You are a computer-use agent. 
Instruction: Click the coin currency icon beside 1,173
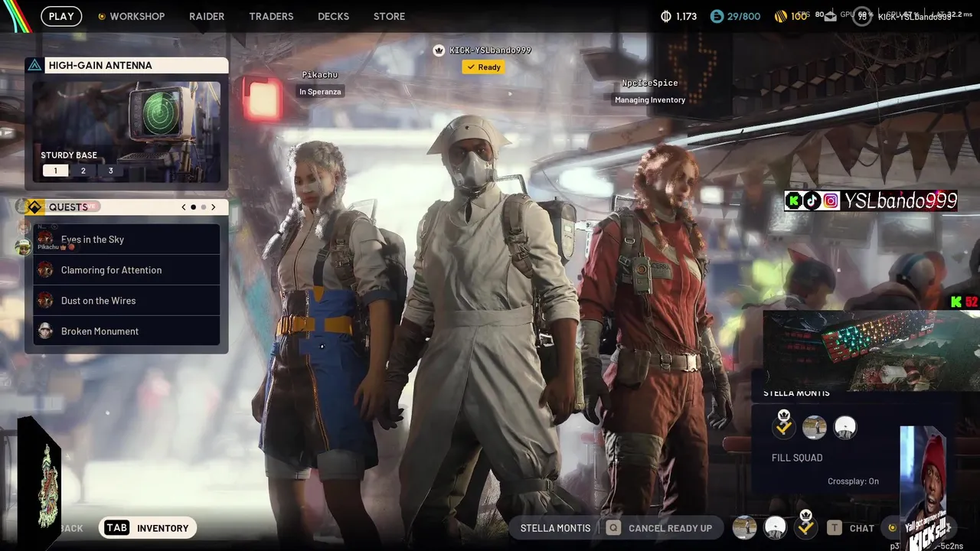tap(665, 16)
